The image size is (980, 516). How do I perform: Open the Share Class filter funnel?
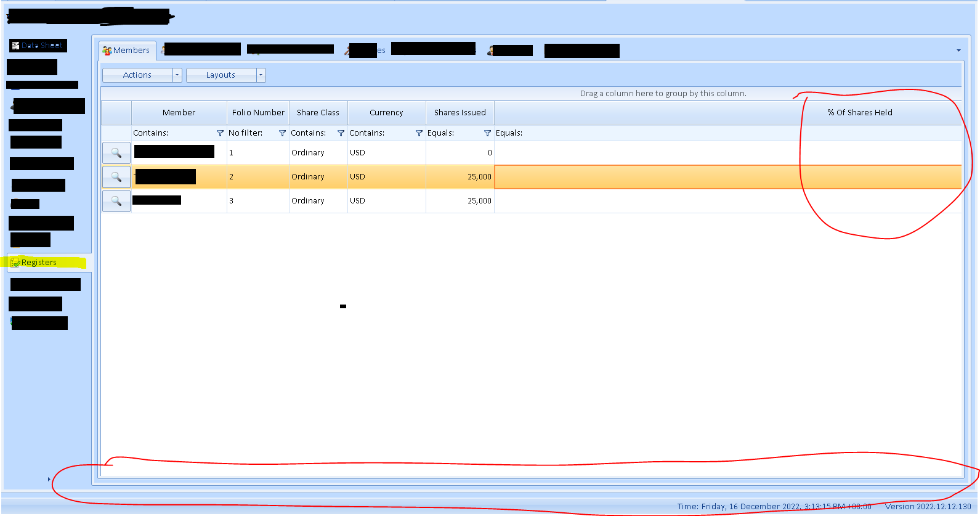(341, 133)
